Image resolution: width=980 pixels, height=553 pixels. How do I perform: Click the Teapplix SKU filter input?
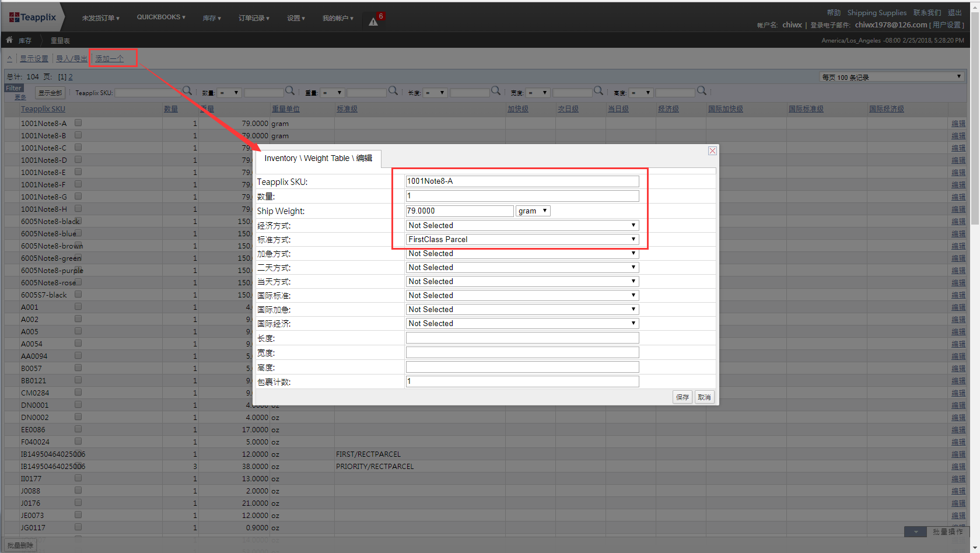(x=148, y=93)
